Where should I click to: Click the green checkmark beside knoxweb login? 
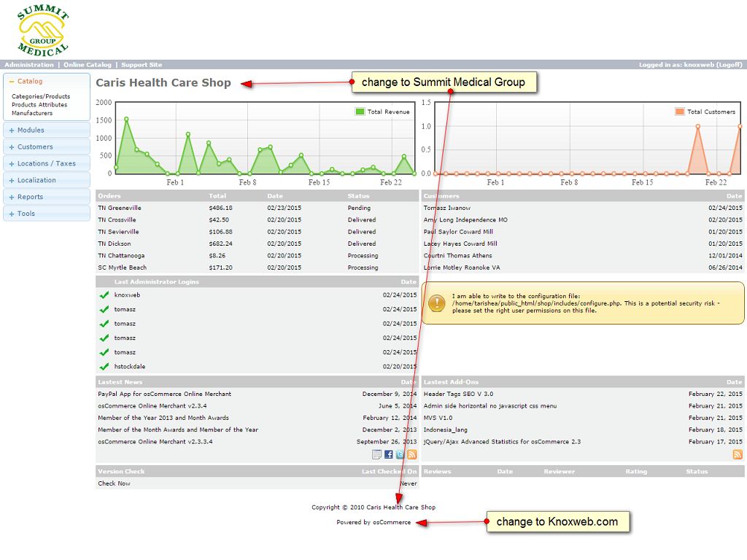pyautogui.click(x=104, y=295)
